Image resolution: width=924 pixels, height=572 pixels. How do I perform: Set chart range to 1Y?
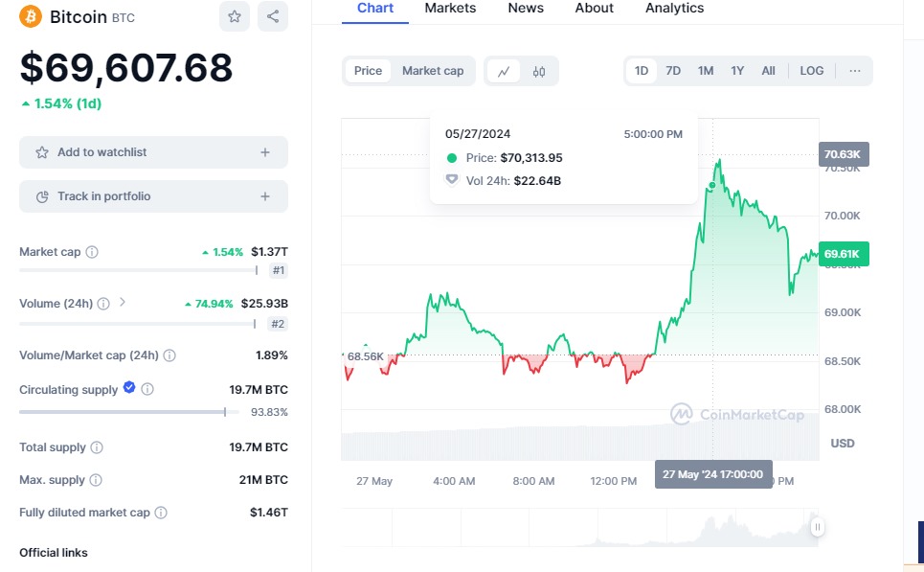pos(737,71)
